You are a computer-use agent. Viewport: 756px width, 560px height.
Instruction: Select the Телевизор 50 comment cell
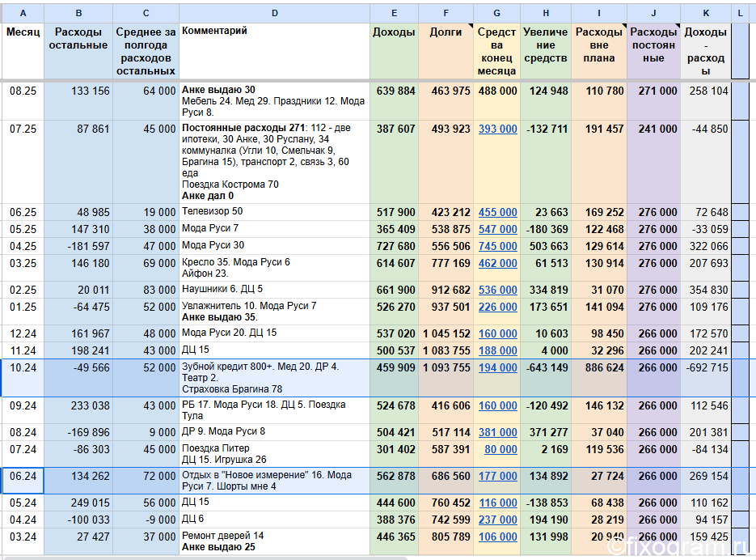(x=274, y=212)
